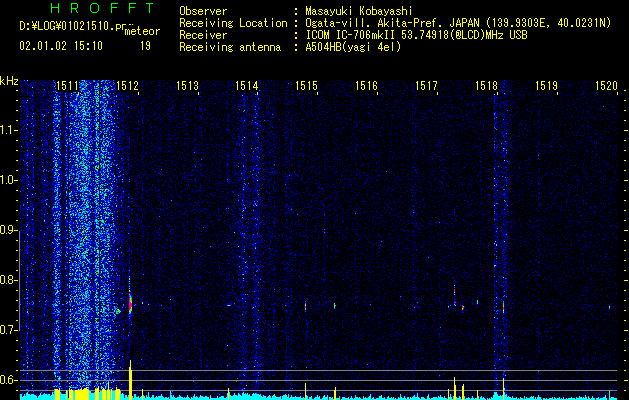Image resolution: width=629 pixels, height=400 pixels.
Task: Click the 'Receiver' field label
Action: (x=203, y=35)
